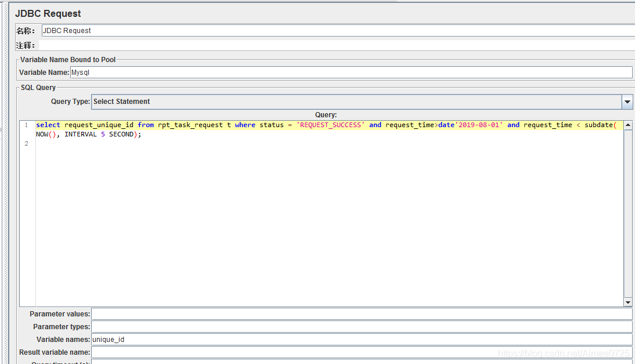Click 'INTERVAL' on the second query line
635x364 pixels.
coord(81,135)
